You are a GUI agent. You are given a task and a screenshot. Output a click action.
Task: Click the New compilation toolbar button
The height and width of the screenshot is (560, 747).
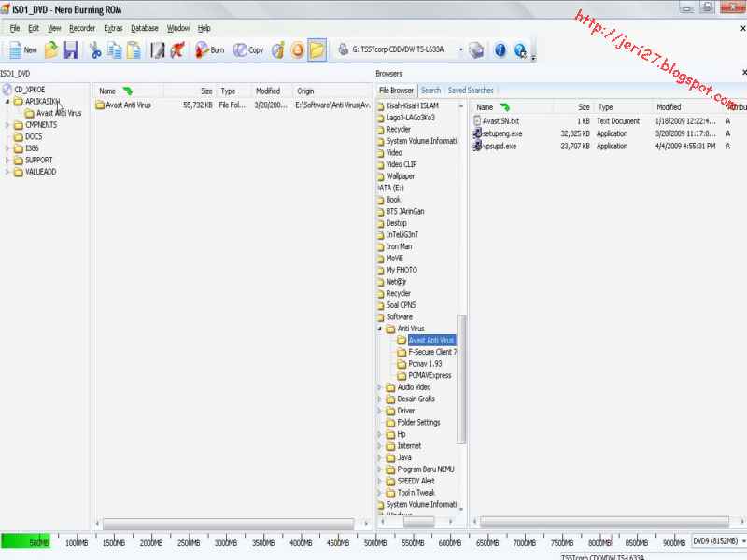click(22, 49)
